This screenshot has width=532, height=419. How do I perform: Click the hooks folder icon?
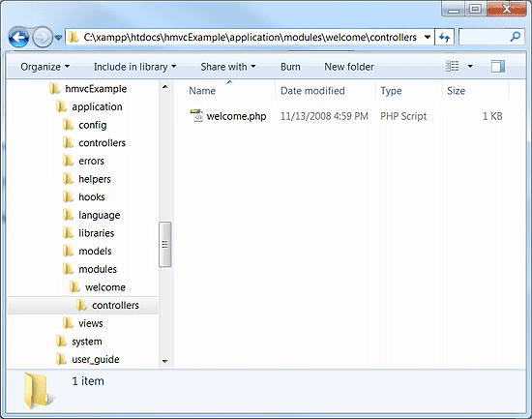coord(68,196)
